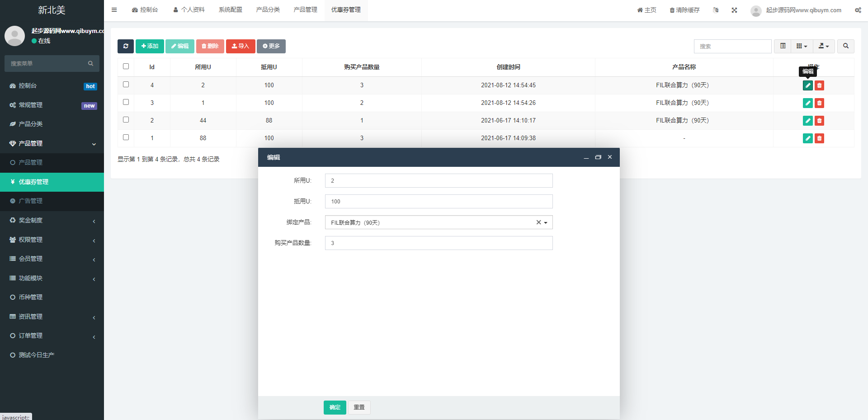Click the search magnifier button beside table tools
Screen dimensions: 868x420
[x=845, y=46]
